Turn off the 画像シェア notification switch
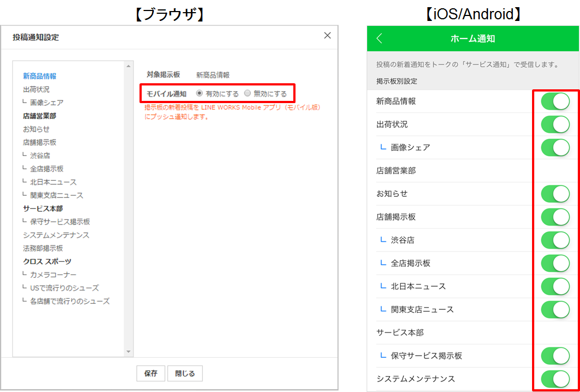The height and width of the screenshot is (392, 580). click(555, 148)
